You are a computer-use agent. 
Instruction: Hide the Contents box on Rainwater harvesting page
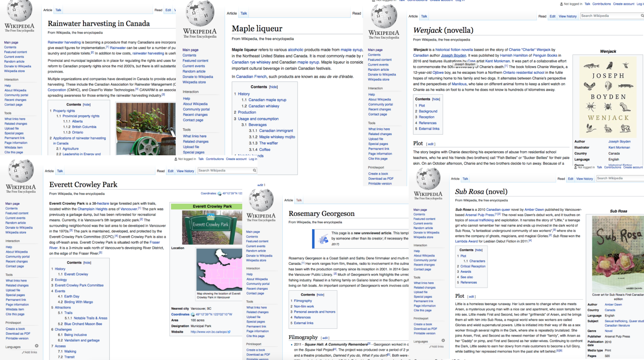coord(87,105)
